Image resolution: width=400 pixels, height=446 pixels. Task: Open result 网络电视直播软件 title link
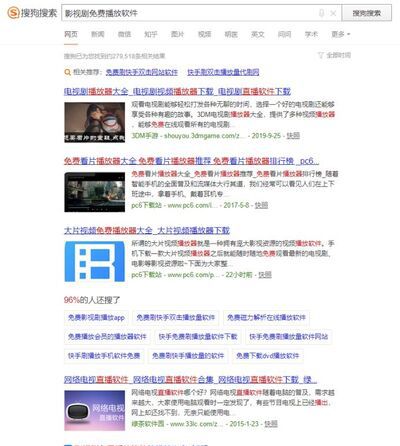(190, 379)
